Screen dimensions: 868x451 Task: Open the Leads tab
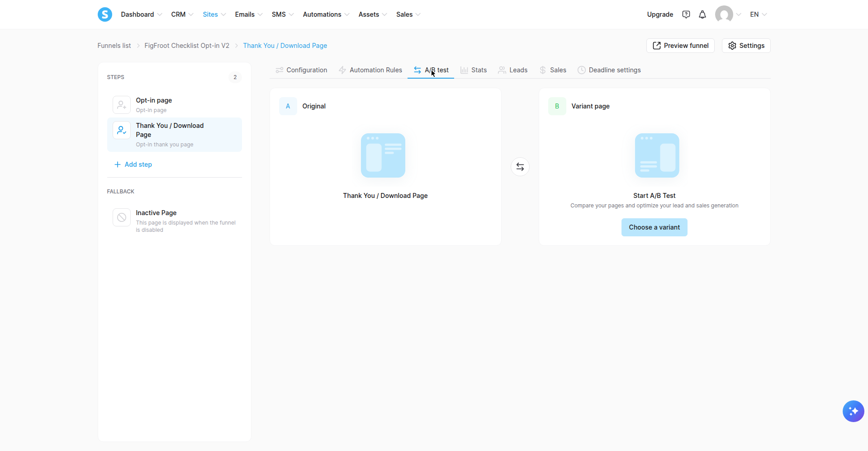513,70
